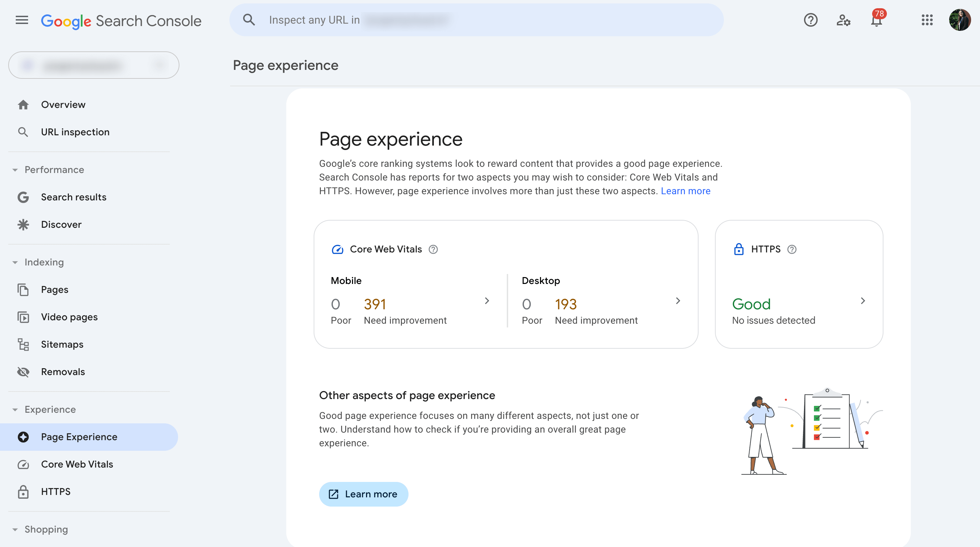Select Page Experience in sidebar
The height and width of the screenshot is (547, 980).
pyautogui.click(x=89, y=437)
